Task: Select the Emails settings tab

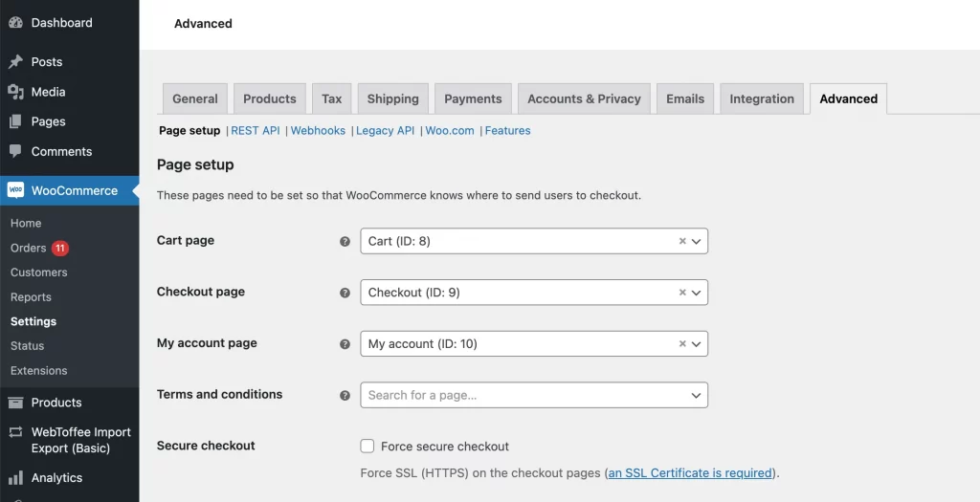Action: pos(685,98)
